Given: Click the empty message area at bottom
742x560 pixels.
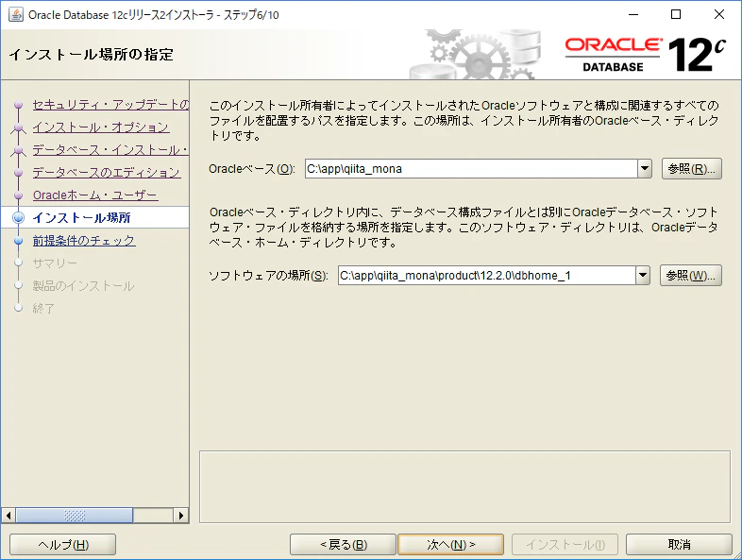Looking at the screenshot, I should pyautogui.click(x=464, y=486).
